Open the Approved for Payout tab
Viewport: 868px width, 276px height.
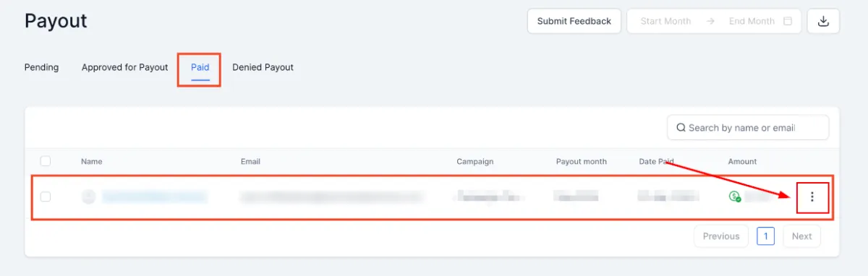click(124, 67)
